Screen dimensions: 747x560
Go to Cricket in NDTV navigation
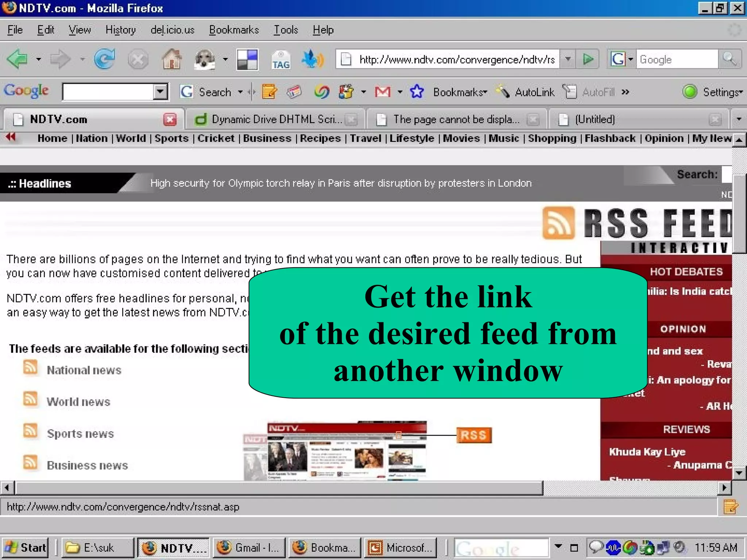pos(216,138)
